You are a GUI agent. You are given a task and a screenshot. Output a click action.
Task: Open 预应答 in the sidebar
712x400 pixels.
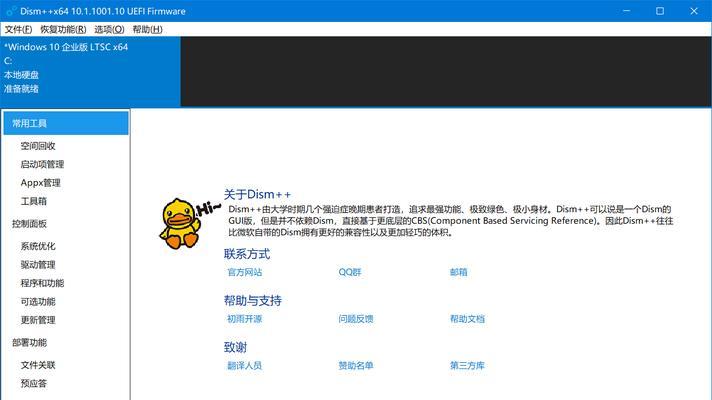point(34,384)
